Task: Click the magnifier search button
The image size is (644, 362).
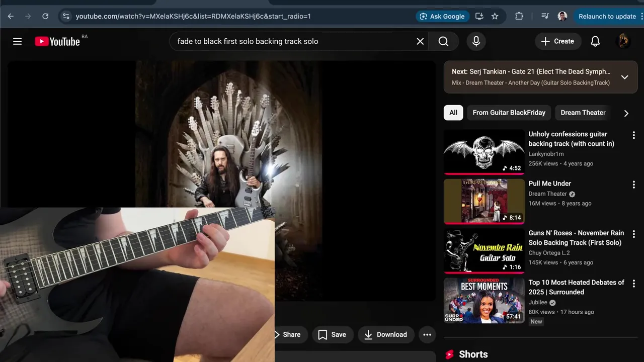Action: click(443, 41)
